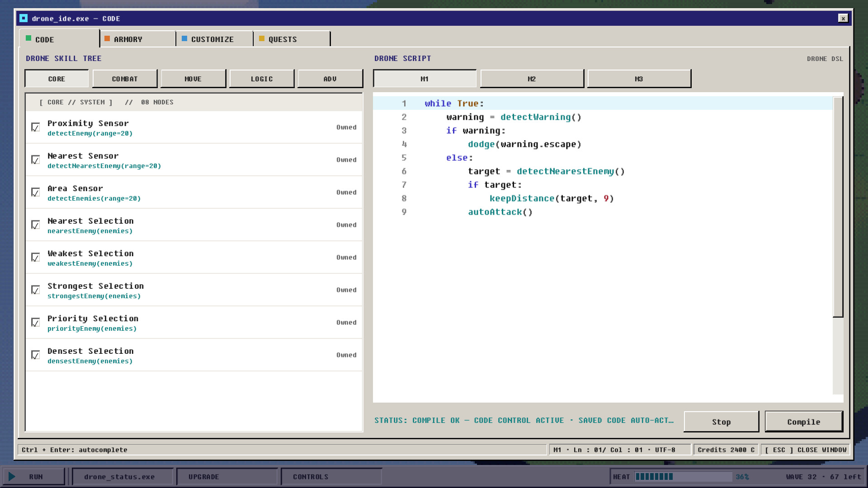The height and width of the screenshot is (488, 868).
Task: Click the autoAttack() line in the script
Action: (x=500, y=212)
